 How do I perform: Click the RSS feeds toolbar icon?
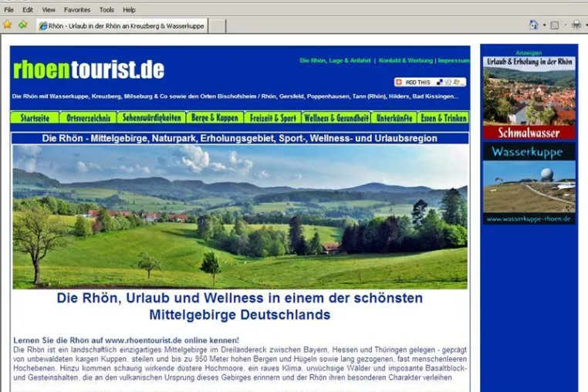click(555, 25)
